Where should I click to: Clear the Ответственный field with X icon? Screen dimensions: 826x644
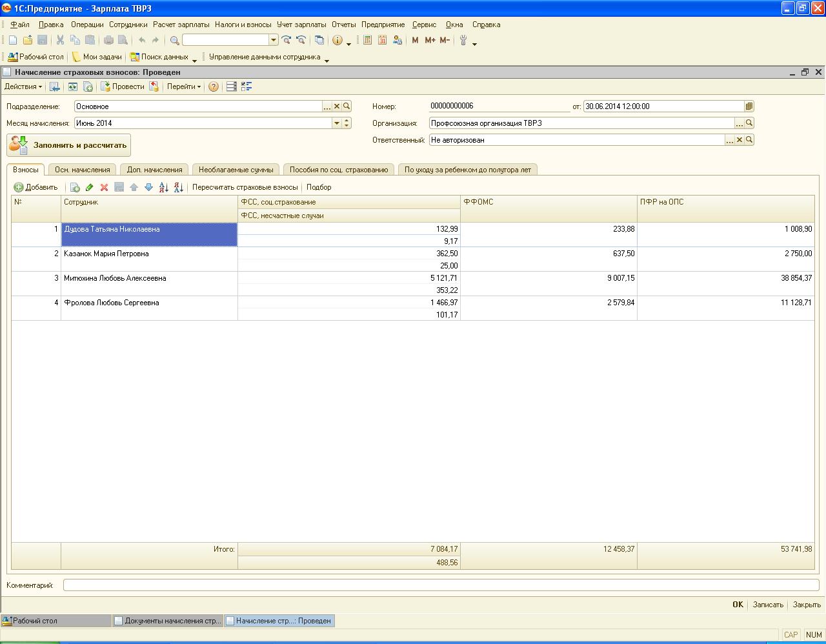pos(740,140)
